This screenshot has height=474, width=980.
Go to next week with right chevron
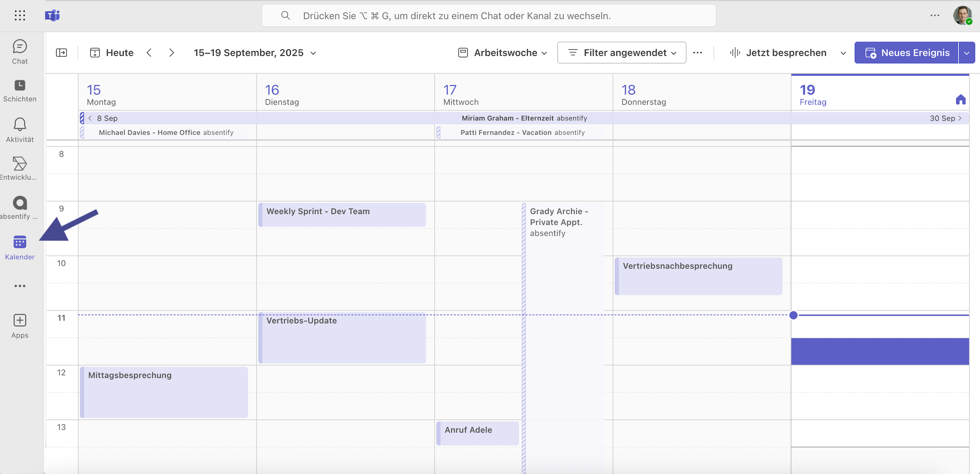tap(172, 53)
